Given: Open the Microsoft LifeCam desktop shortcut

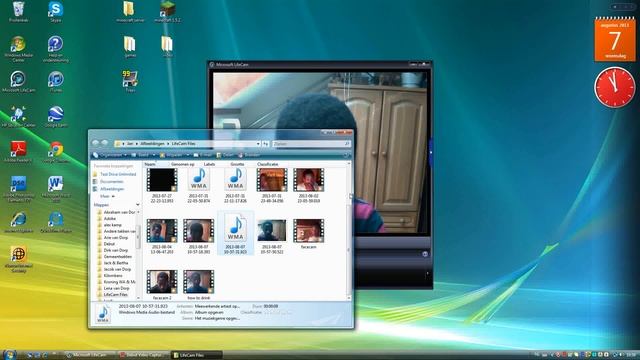Looking at the screenshot, I should click(18, 81).
